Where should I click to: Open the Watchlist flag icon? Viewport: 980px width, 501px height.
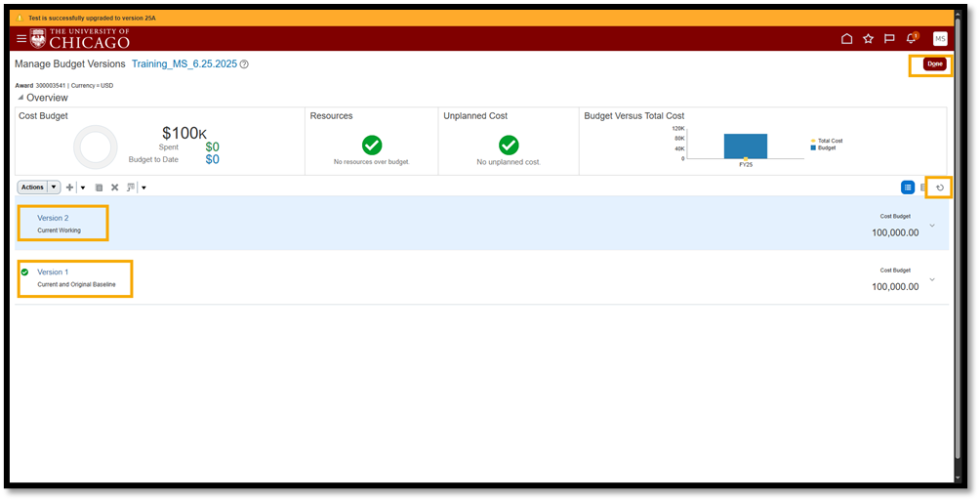pos(889,39)
